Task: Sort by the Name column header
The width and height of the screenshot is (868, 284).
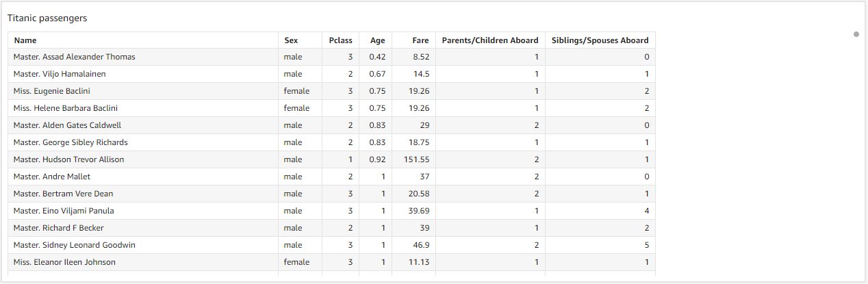Action: tap(25, 40)
